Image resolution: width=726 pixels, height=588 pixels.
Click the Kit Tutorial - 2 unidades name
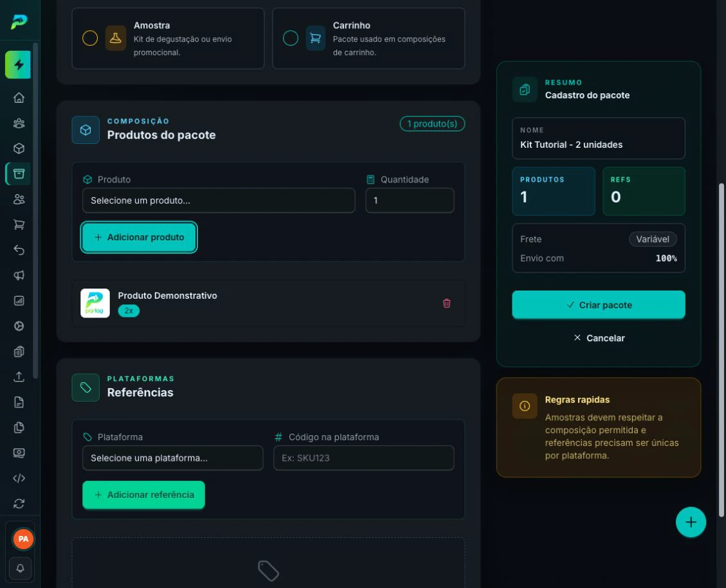coord(572,145)
